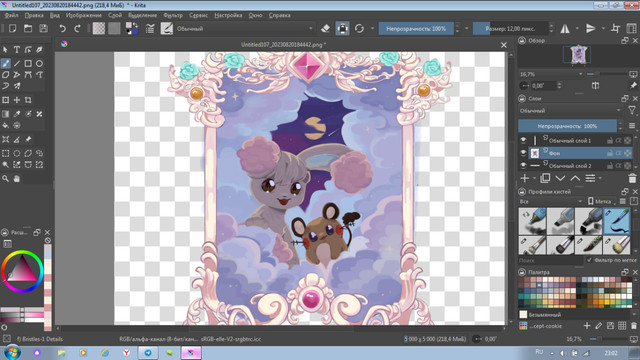Close the document tab with X

coord(504,45)
